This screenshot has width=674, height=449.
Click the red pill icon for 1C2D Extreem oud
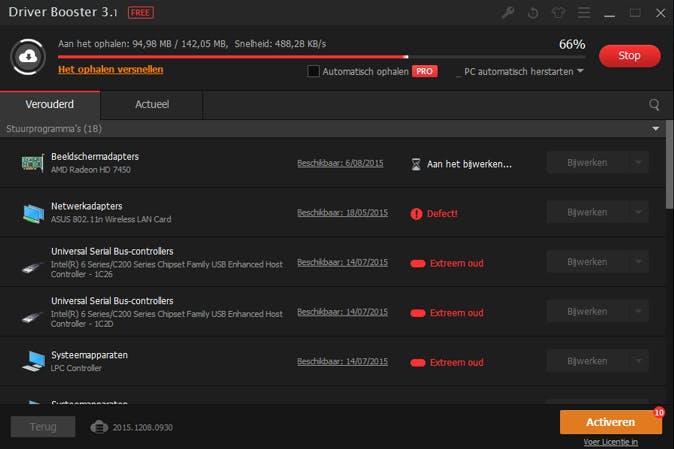click(x=418, y=313)
